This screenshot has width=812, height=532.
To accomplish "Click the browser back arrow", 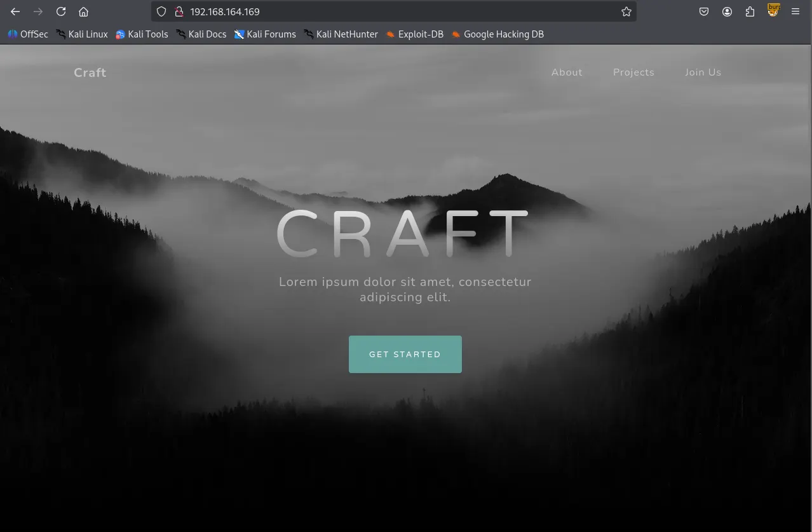I will 15,11.
